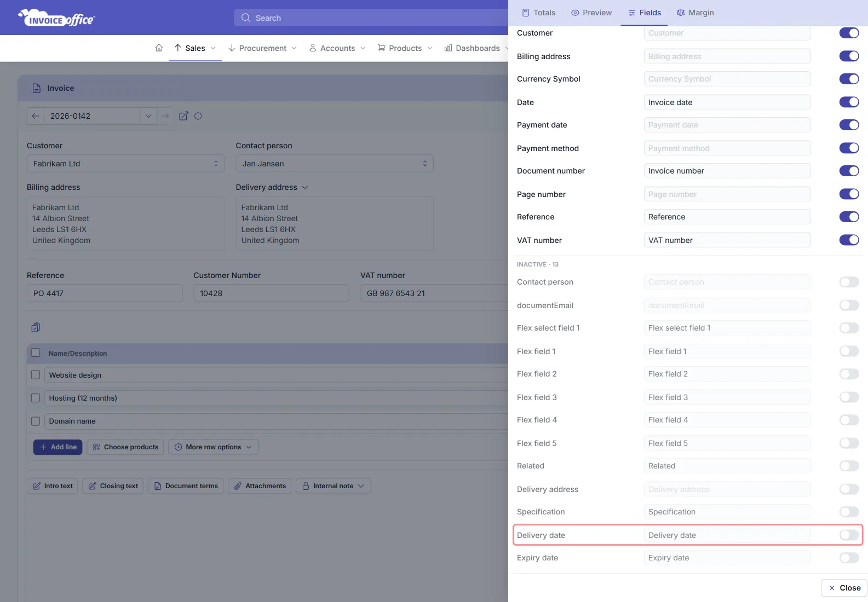Turn off the Payment method toggle
868x602 pixels.
tap(849, 148)
